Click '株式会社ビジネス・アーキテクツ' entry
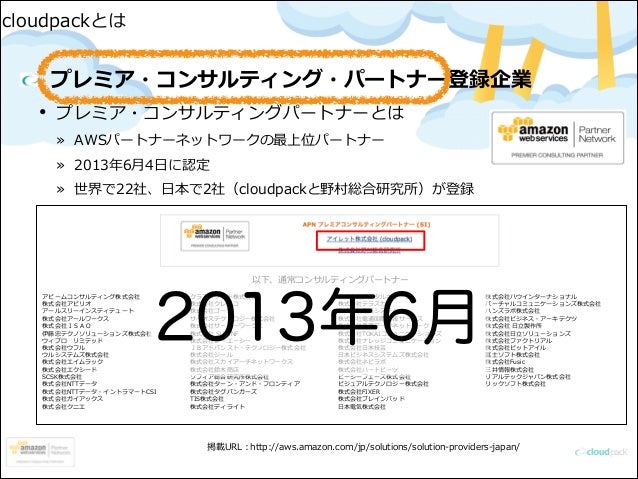The width and height of the screenshot is (638, 479). click(x=531, y=318)
